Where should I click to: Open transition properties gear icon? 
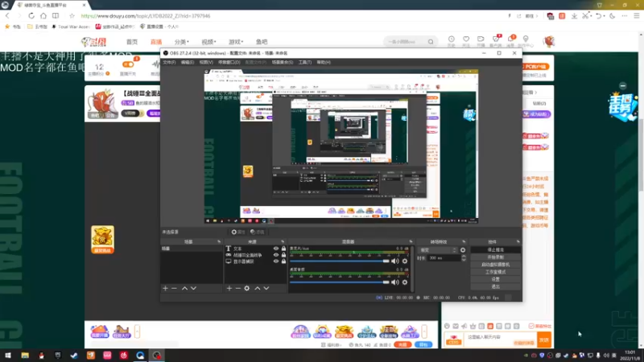click(463, 250)
